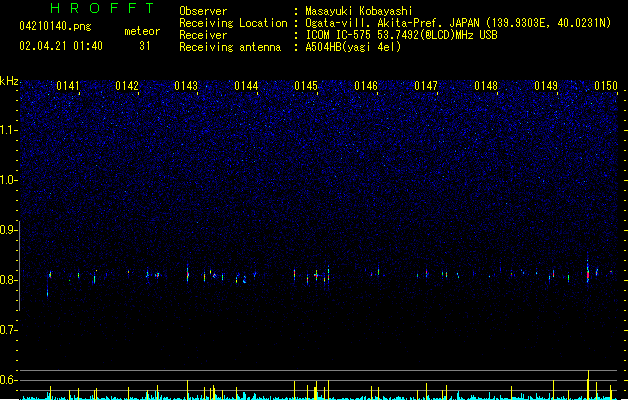Click the 0141 time marker
629x400 pixels.
click(x=68, y=86)
